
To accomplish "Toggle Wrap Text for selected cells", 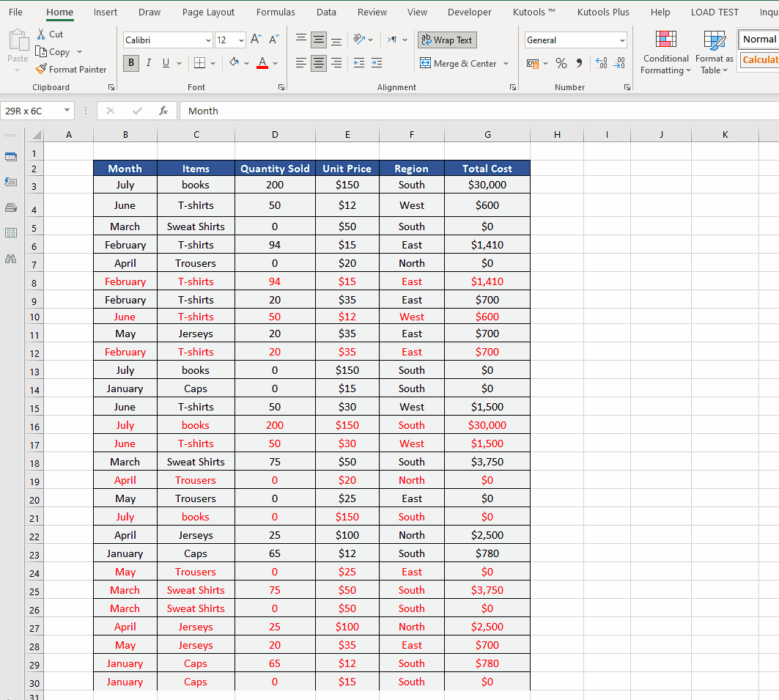I will coord(447,40).
